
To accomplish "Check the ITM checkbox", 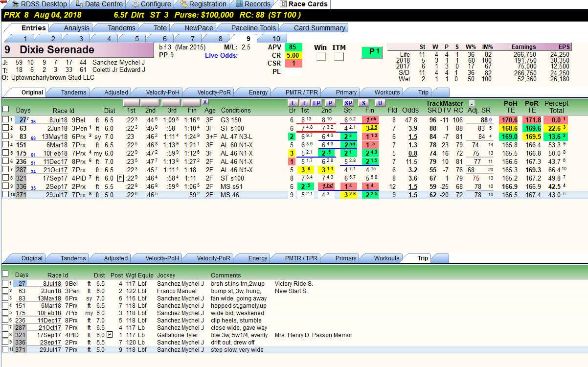I will click(x=339, y=57).
